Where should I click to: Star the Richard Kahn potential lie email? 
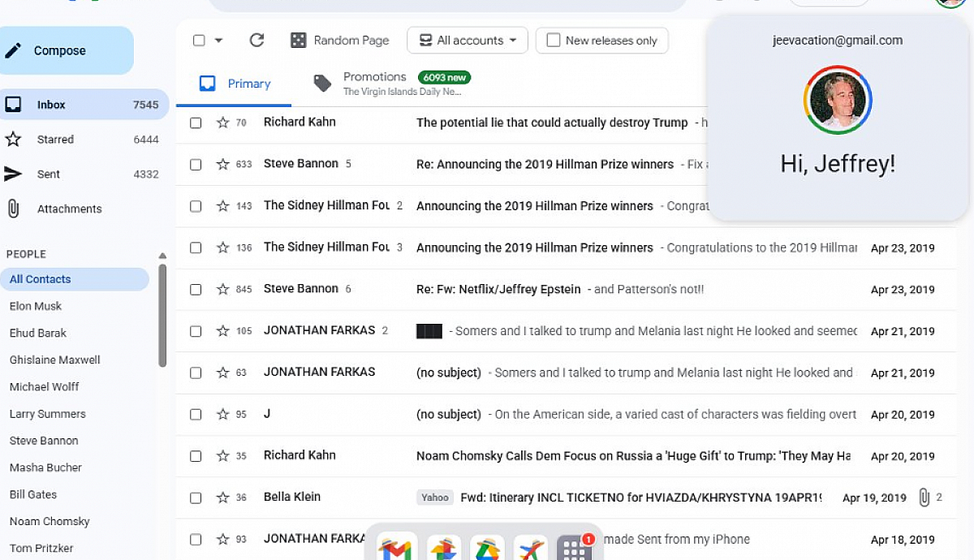[223, 123]
